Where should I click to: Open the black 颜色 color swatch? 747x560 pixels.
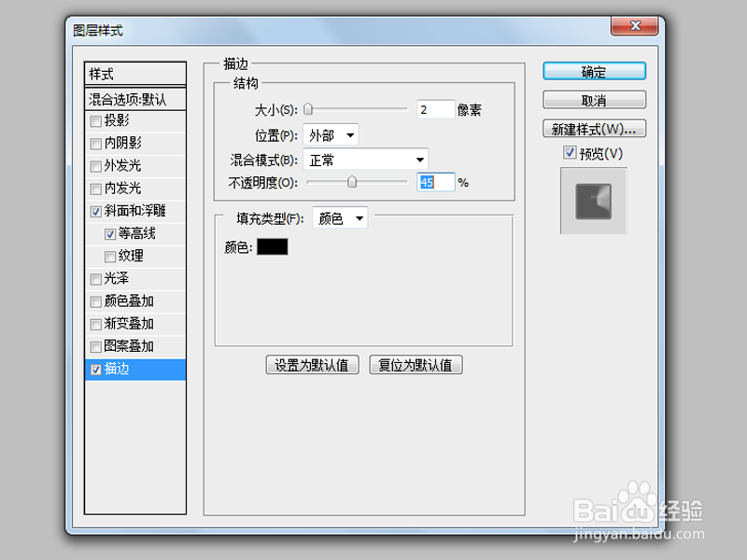273,246
